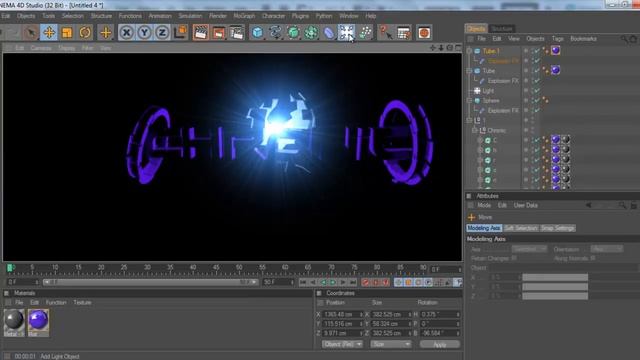The image size is (640, 360).
Task: Select the Sphere object in the tree
Action: point(491,100)
